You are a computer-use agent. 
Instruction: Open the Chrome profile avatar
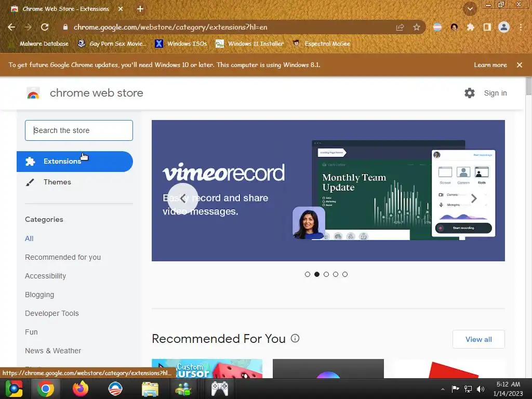(x=504, y=27)
